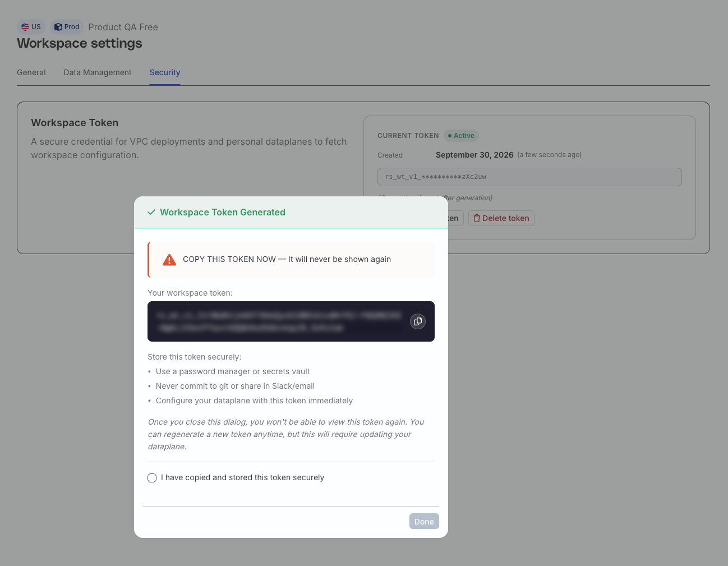
Task: Copy the workspace token with the copy icon
Action: coord(418,321)
